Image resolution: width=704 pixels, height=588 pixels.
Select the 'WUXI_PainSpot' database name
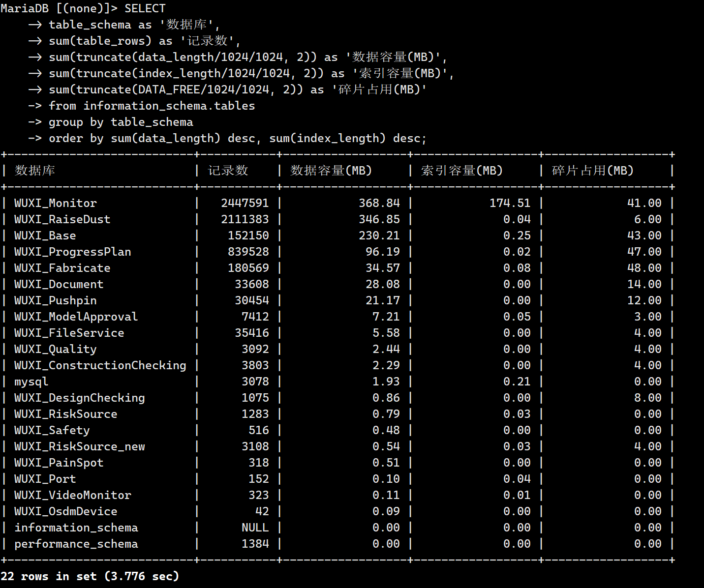tap(59, 463)
